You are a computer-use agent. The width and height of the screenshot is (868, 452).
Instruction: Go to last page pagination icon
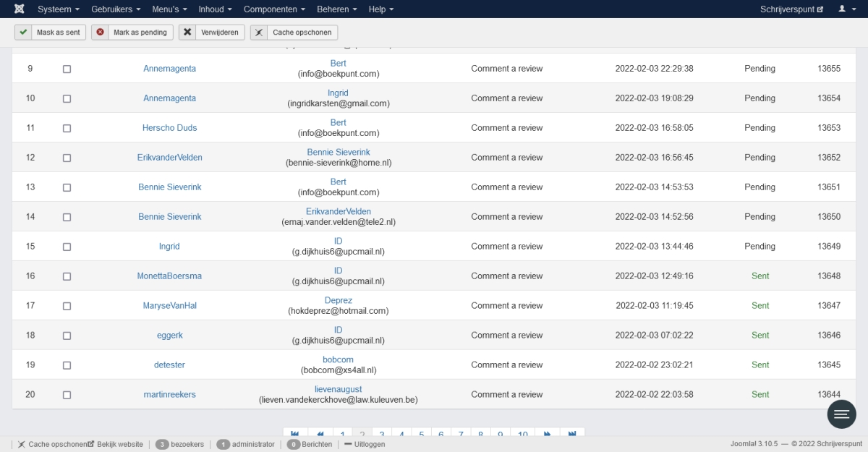click(x=572, y=434)
